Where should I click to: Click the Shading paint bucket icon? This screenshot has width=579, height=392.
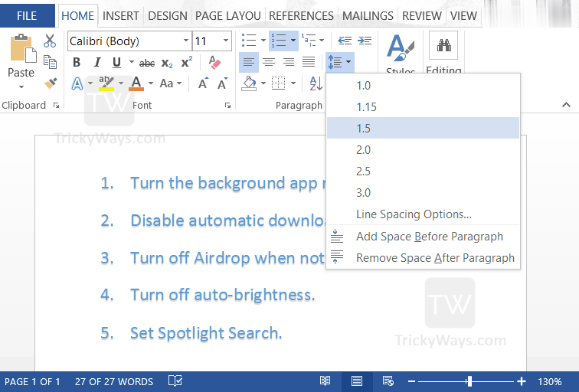pos(249,83)
